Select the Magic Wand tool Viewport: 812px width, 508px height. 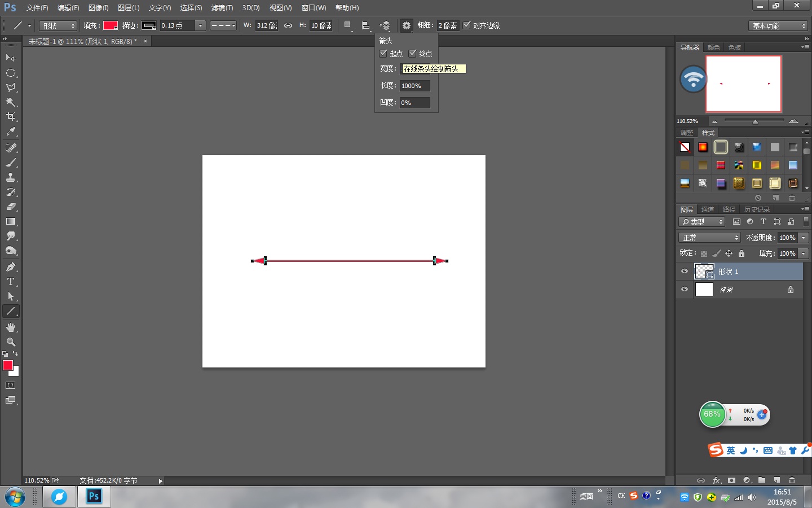11,102
